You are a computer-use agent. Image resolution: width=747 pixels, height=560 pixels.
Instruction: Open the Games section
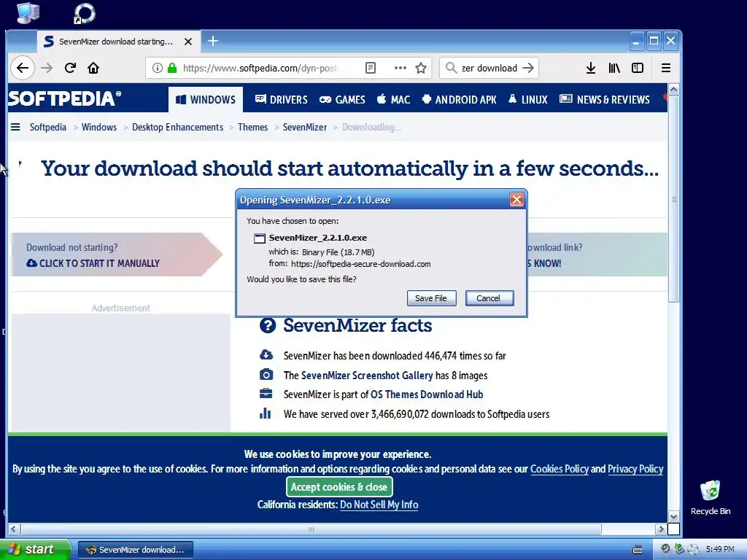click(x=342, y=99)
